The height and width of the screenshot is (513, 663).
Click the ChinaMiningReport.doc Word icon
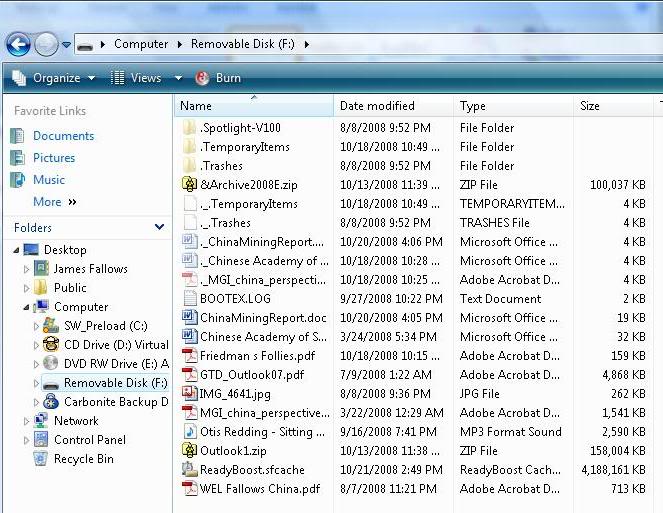[190, 318]
